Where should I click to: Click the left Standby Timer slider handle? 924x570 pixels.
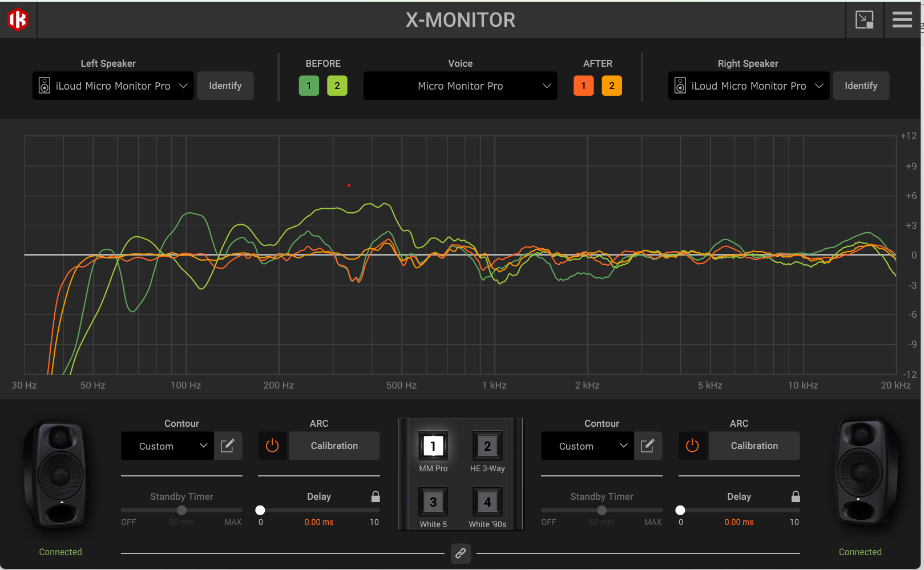point(181,510)
